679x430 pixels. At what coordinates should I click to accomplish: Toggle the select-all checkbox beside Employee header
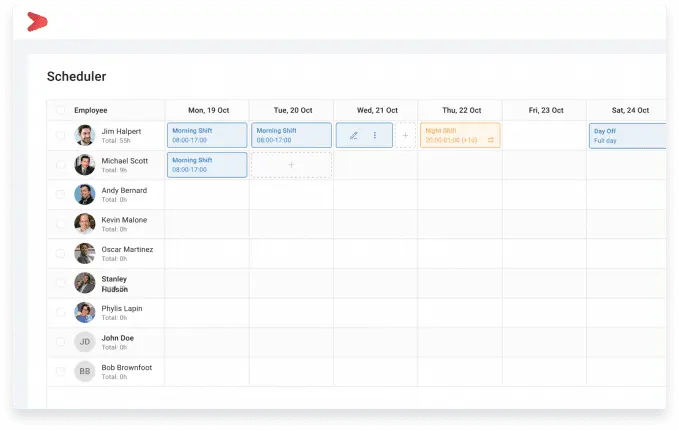point(61,111)
